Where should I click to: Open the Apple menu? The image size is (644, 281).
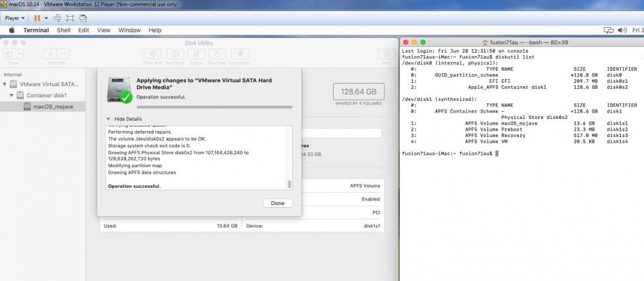tap(12, 30)
